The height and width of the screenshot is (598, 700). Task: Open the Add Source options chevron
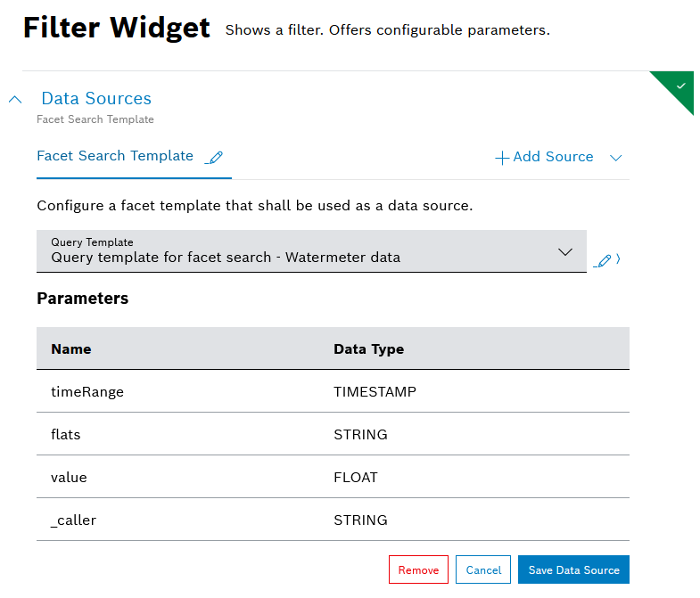tap(615, 158)
